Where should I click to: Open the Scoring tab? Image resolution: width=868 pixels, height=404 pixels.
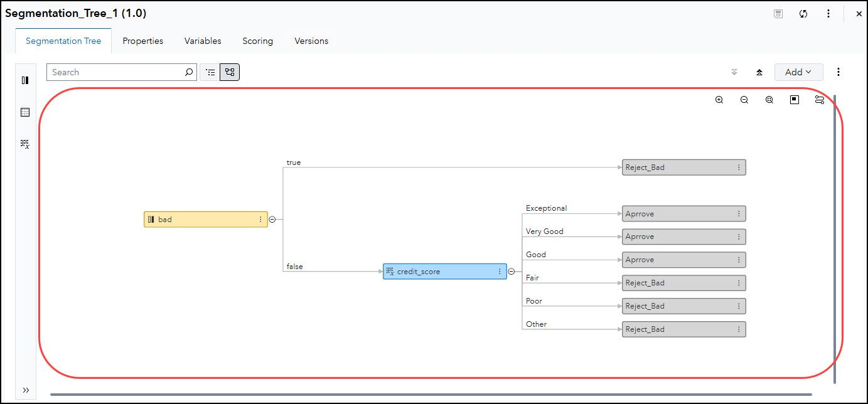point(257,41)
